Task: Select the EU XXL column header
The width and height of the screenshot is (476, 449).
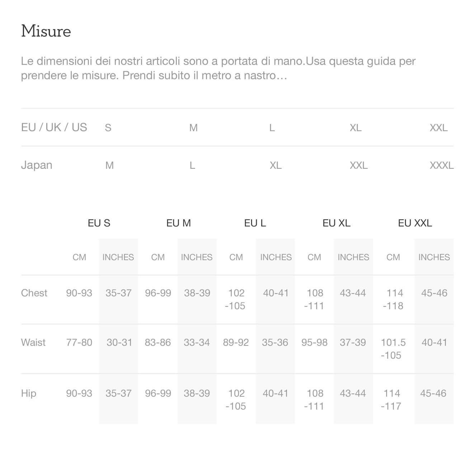Action: coord(415,223)
